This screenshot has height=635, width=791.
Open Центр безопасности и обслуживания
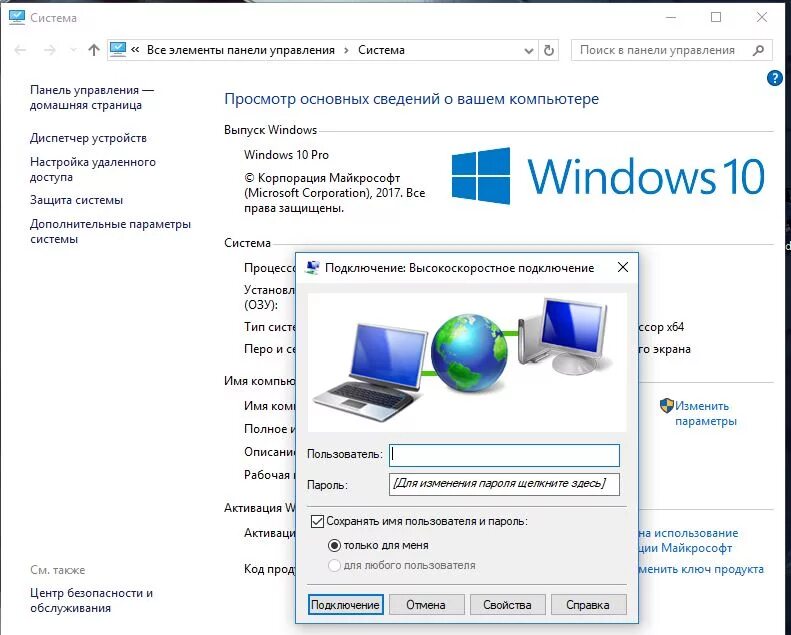[91, 600]
